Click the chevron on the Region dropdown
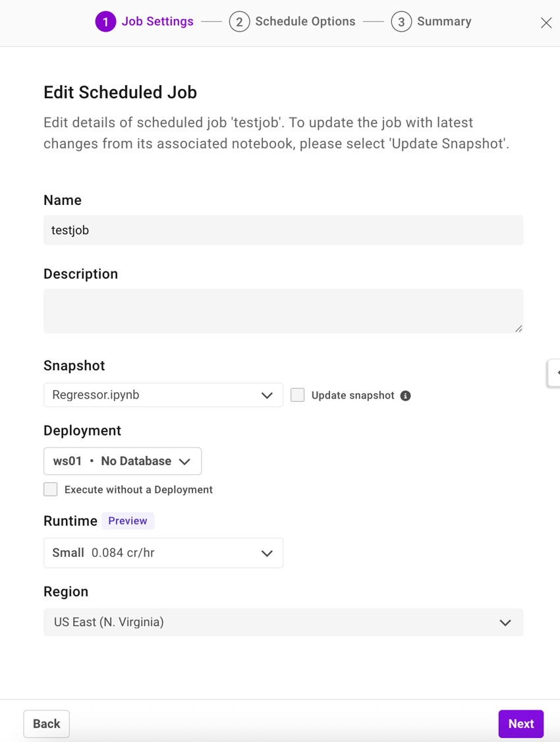This screenshot has height=742, width=560. [505, 622]
